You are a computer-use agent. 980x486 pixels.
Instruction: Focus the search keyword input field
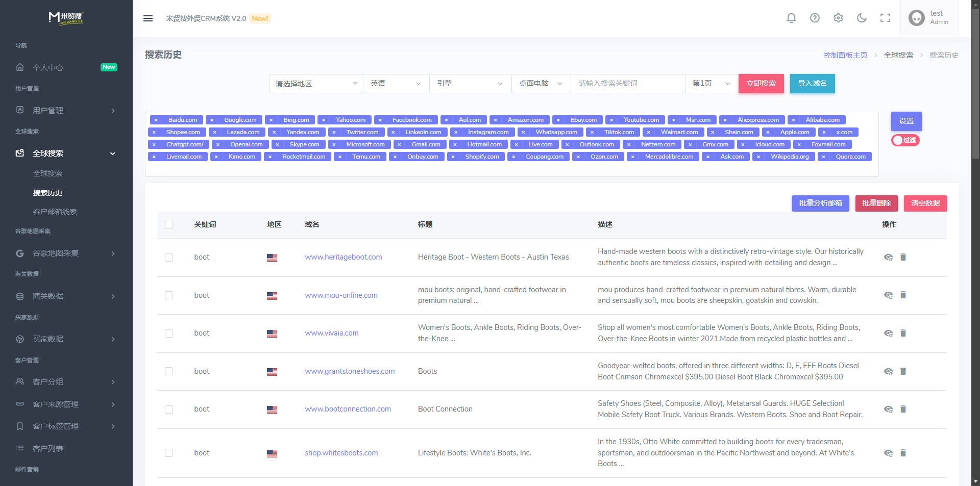coord(628,84)
